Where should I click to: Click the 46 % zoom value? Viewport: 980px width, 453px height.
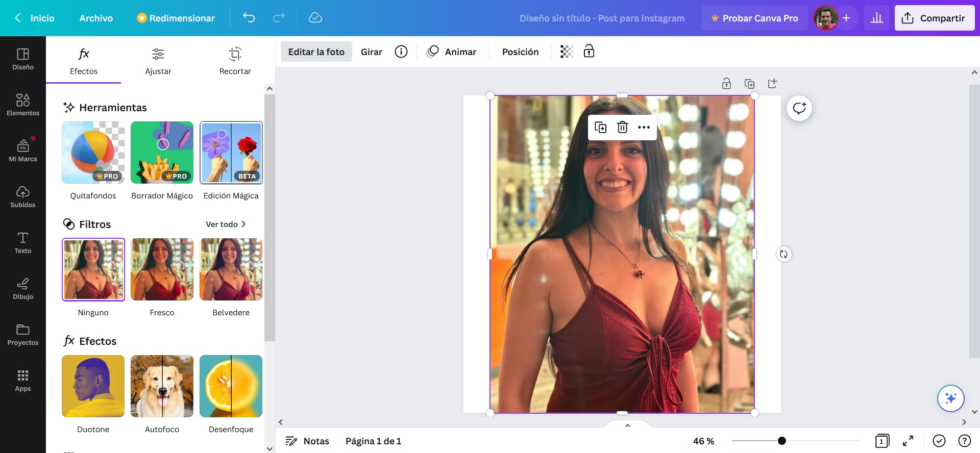703,441
